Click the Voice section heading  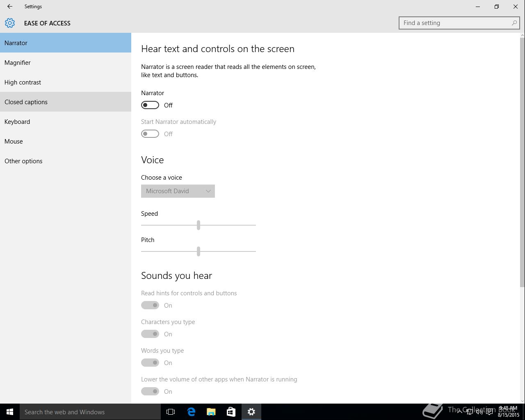coord(153,160)
